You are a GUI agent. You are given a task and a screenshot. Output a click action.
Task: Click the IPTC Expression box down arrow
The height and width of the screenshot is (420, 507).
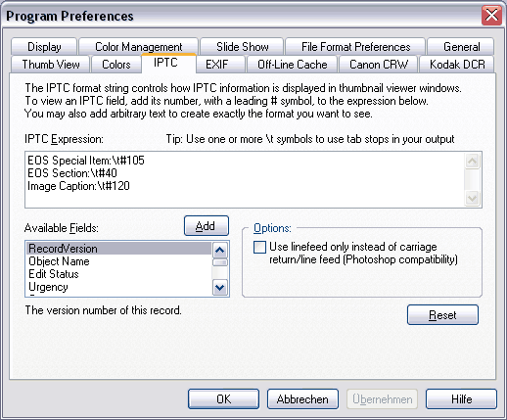[472, 198]
